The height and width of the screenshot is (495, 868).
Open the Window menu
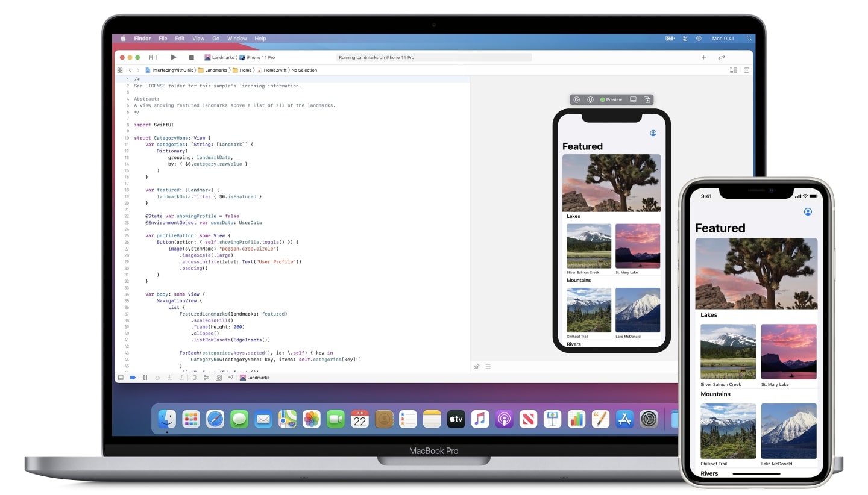237,38
